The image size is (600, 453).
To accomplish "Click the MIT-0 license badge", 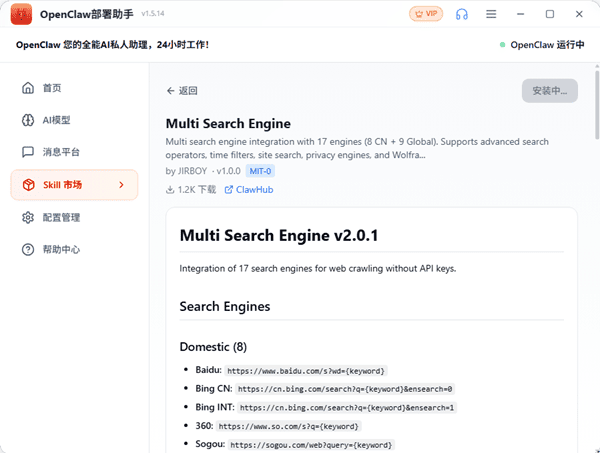I will (260, 171).
